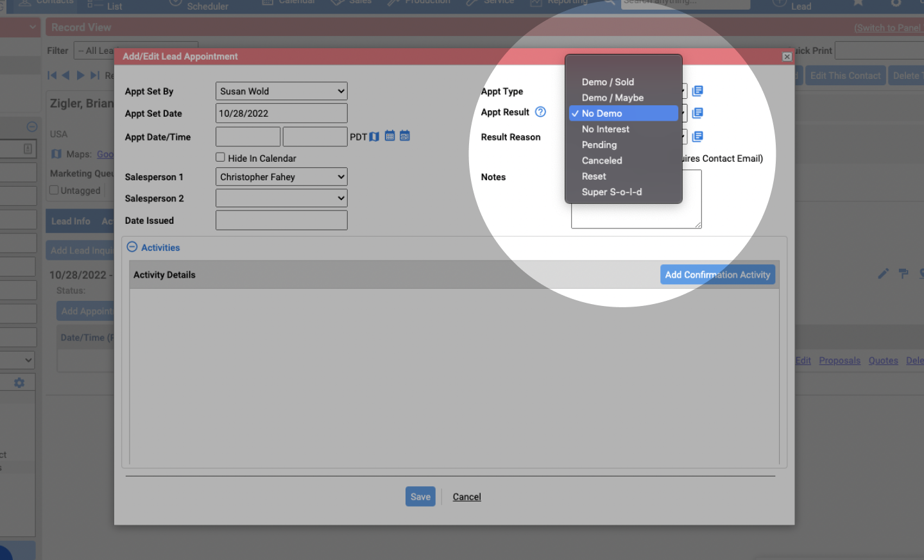Click Switch to Panel link
The image size is (924, 560).
coord(887,28)
